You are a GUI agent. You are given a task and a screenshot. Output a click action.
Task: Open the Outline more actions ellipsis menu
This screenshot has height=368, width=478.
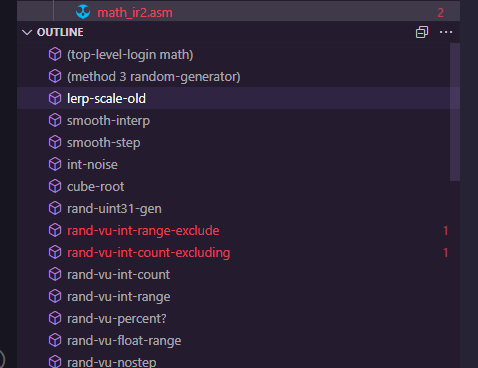446,32
